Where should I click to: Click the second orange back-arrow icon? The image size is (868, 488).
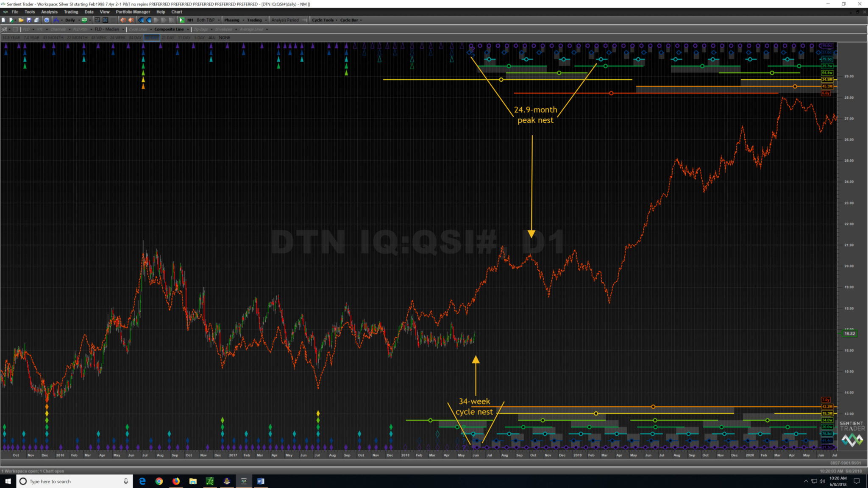131,20
